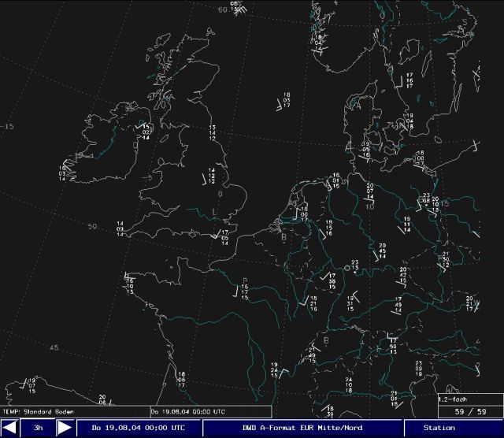Viewport: 504px width, 438px height.
Task: Select the southeast England station 17 05 14
Action: point(224,237)
